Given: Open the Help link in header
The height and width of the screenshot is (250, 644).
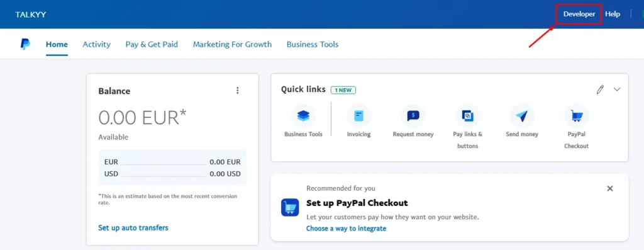Looking at the screenshot, I should tap(613, 14).
